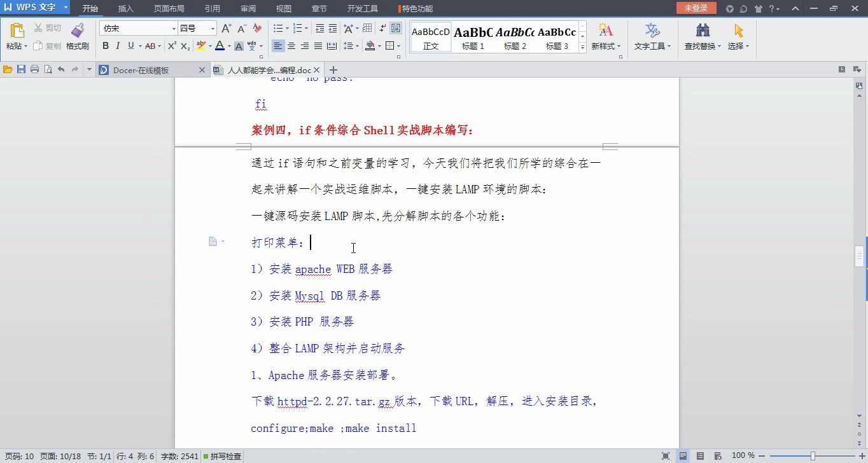Expand quick access toolbar customize arrow
This screenshot has height=463, width=868.
tap(89, 69)
